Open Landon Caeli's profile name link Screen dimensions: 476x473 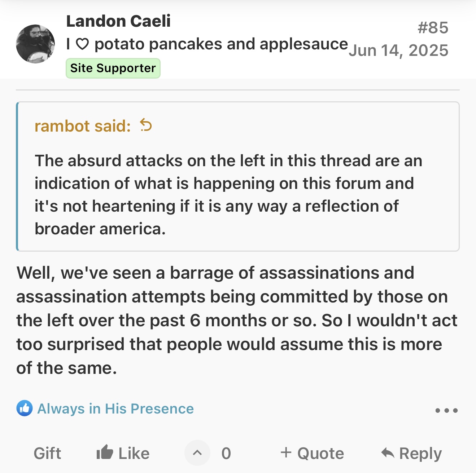pyautogui.click(x=118, y=21)
